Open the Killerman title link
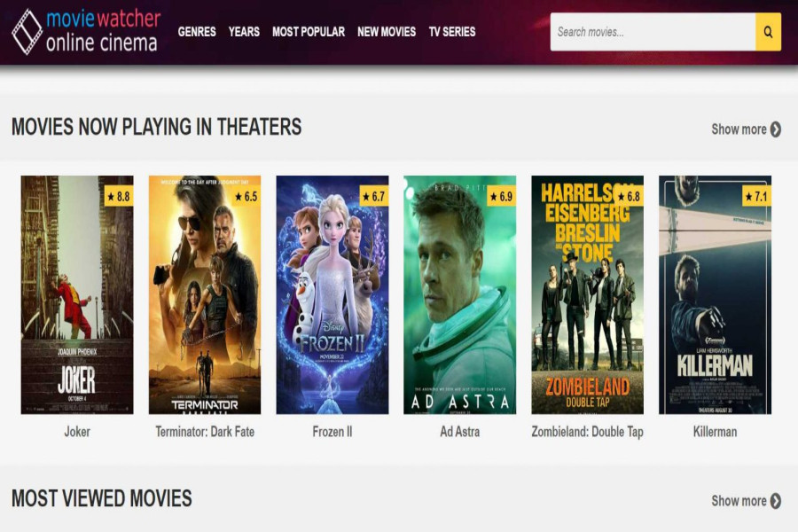 pyautogui.click(x=715, y=432)
